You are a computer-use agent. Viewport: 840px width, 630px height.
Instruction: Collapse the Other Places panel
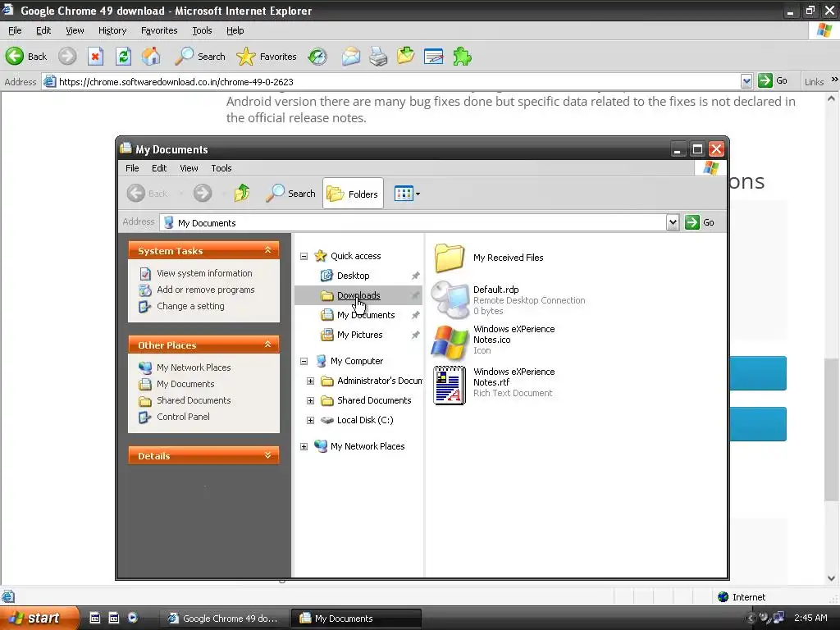(x=268, y=345)
